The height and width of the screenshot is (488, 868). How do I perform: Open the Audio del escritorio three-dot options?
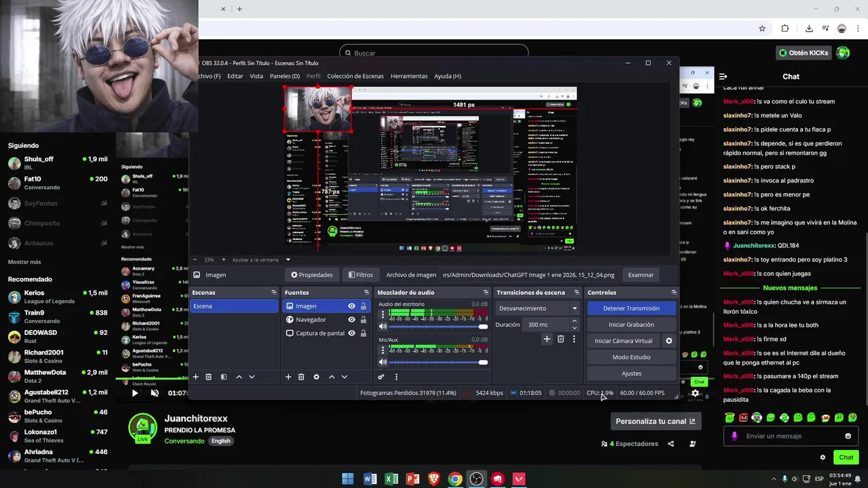coord(383,314)
